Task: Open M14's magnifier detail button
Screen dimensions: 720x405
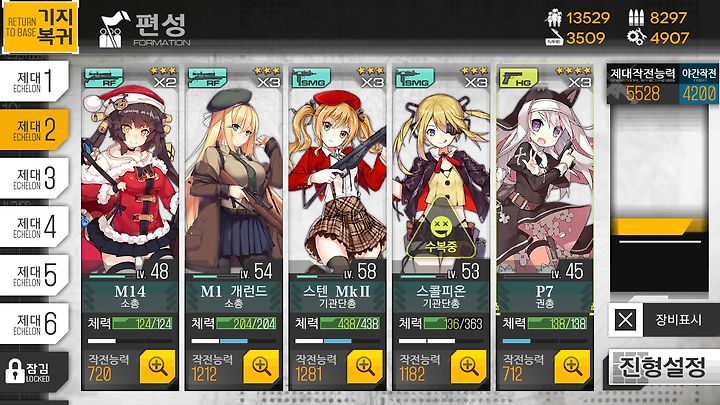Action: [158, 366]
